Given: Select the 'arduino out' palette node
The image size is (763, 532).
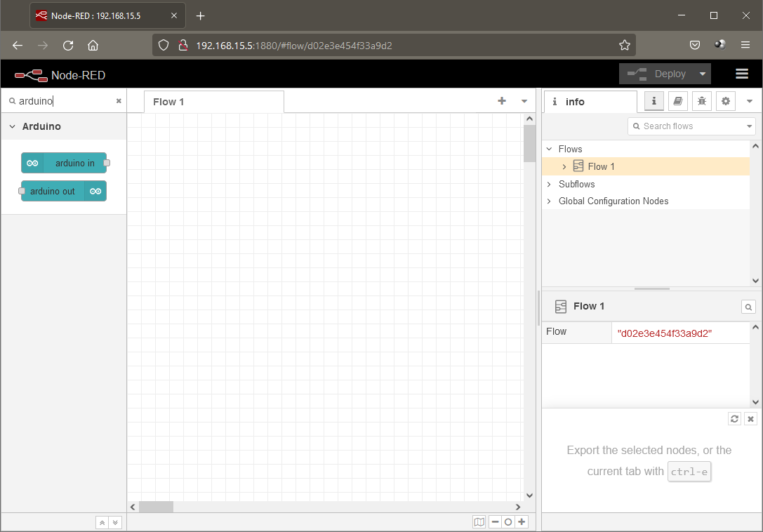Looking at the screenshot, I should click(64, 191).
